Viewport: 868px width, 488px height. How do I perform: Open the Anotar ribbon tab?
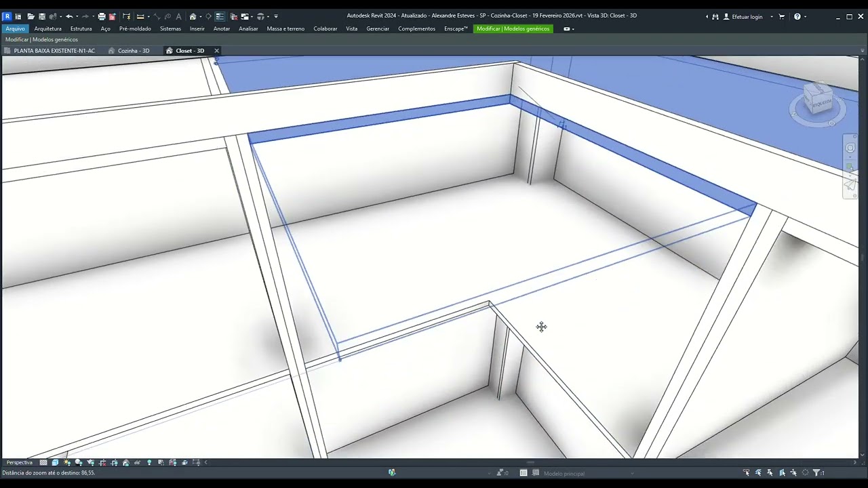point(222,28)
